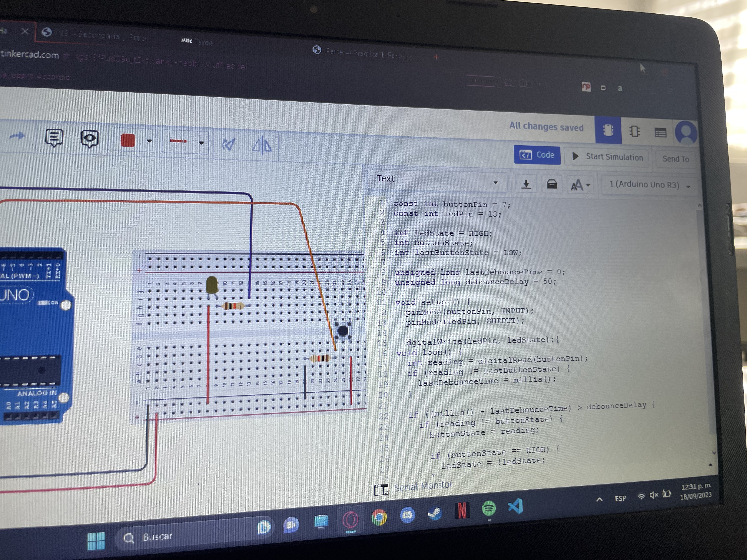Click the Send To button
The height and width of the screenshot is (560, 747).
tap(675, 159)
